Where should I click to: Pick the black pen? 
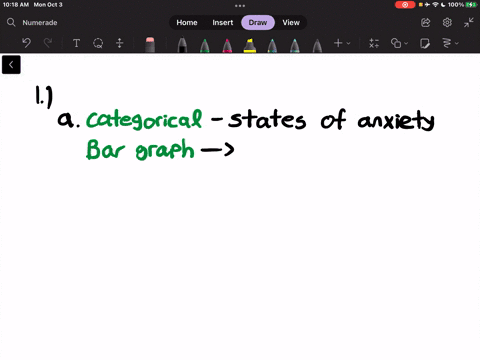182,45
